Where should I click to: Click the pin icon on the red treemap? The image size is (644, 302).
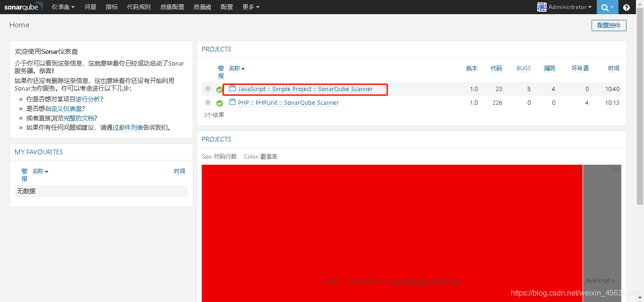(x=577, y=170)
